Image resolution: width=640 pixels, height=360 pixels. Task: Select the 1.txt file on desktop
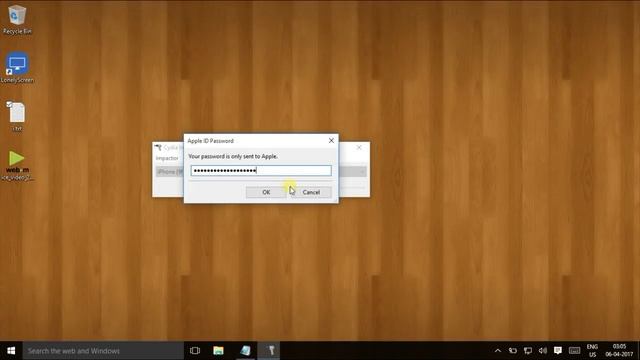(x=17, y=116)
